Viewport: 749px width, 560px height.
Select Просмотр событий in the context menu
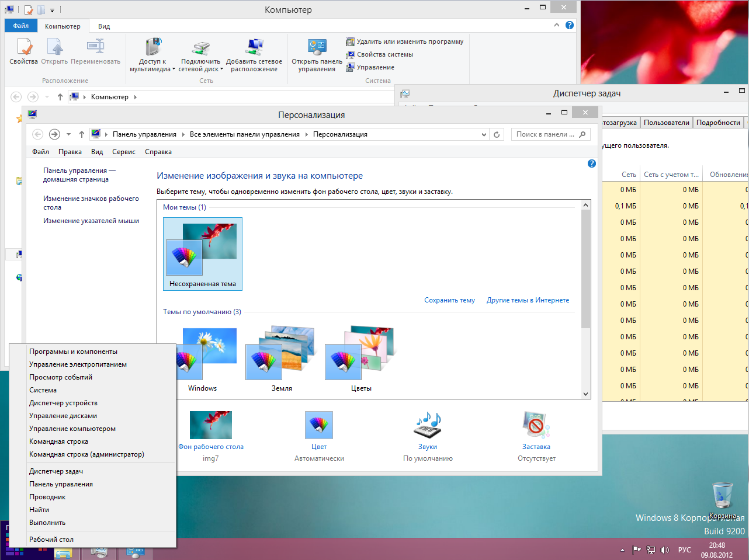click(93, 377)
